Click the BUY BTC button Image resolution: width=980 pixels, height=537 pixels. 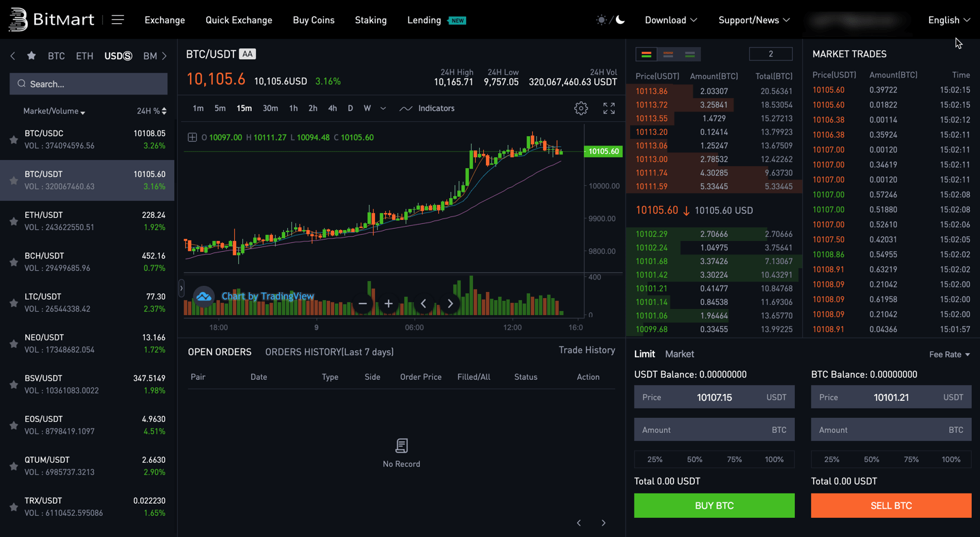tap(715, 506)
